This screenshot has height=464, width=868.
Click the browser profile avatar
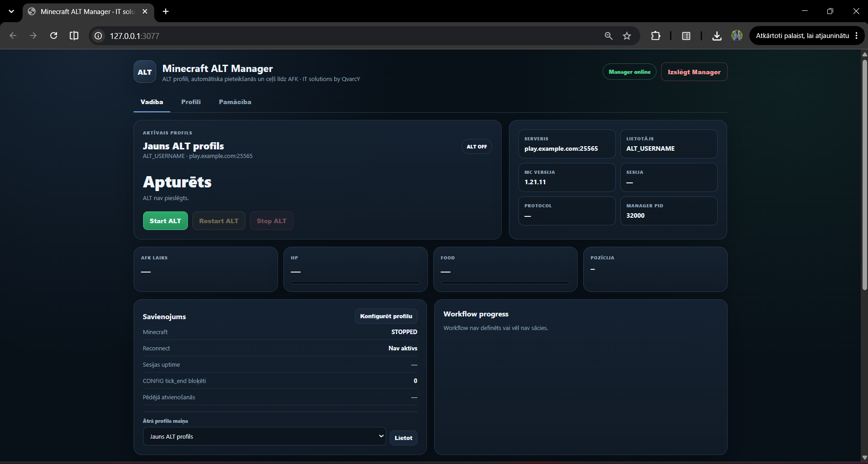737,36
